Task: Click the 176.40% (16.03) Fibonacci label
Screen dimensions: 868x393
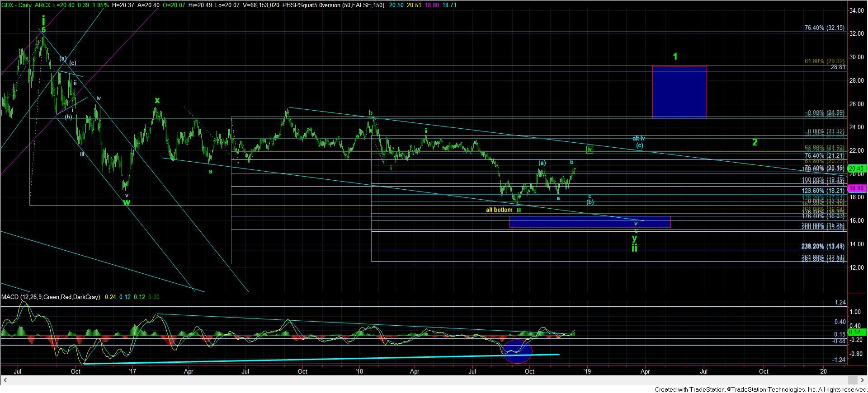Action: (x=824, y=216)
